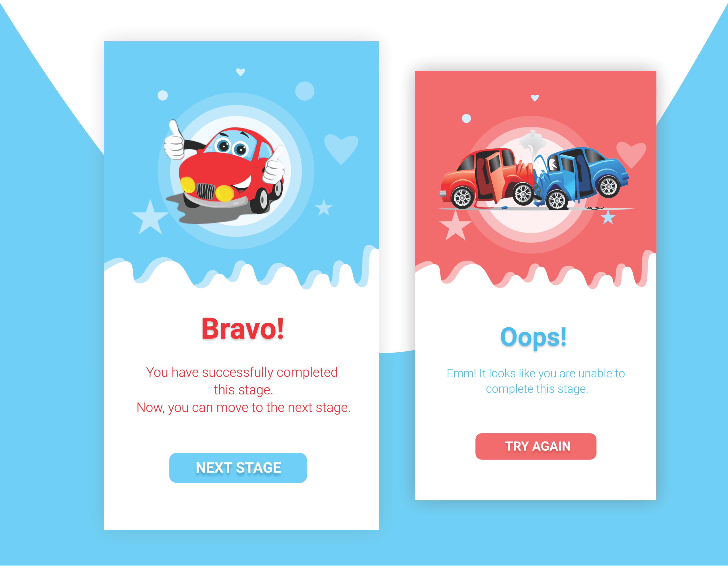Tap the large pale circle on the blue card

[304, 91]
